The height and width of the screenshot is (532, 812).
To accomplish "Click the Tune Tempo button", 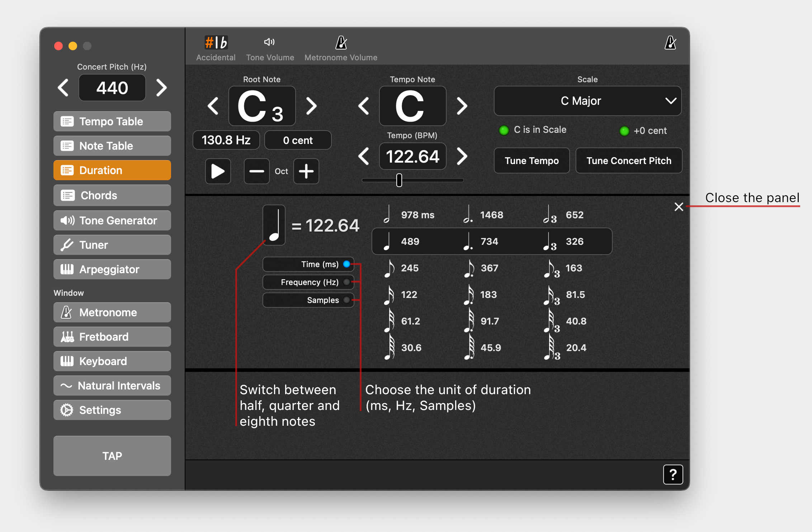I will click(x=532, y=160).
